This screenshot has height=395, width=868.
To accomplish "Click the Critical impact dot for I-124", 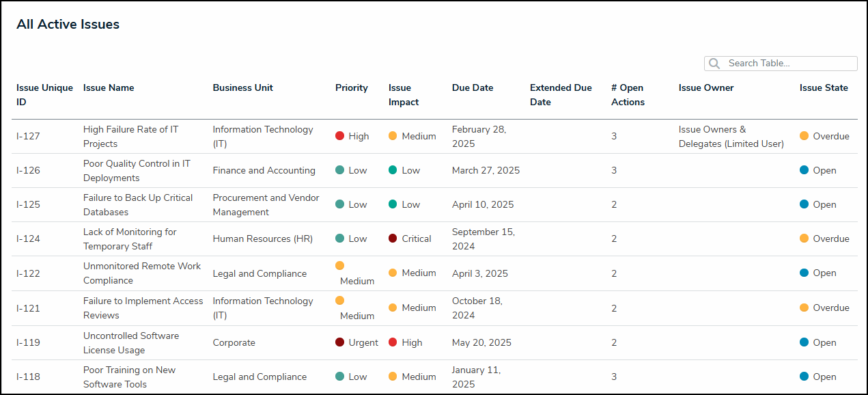I will (393, 239).
